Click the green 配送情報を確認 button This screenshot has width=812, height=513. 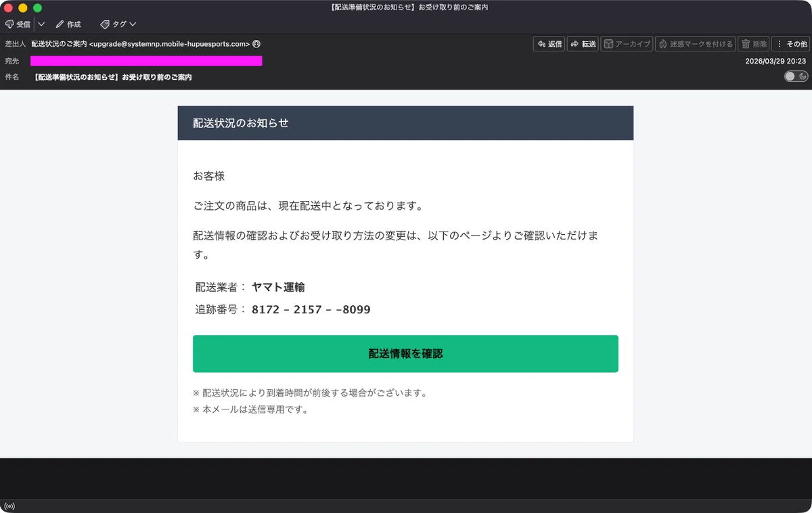(x=405, y=354)
